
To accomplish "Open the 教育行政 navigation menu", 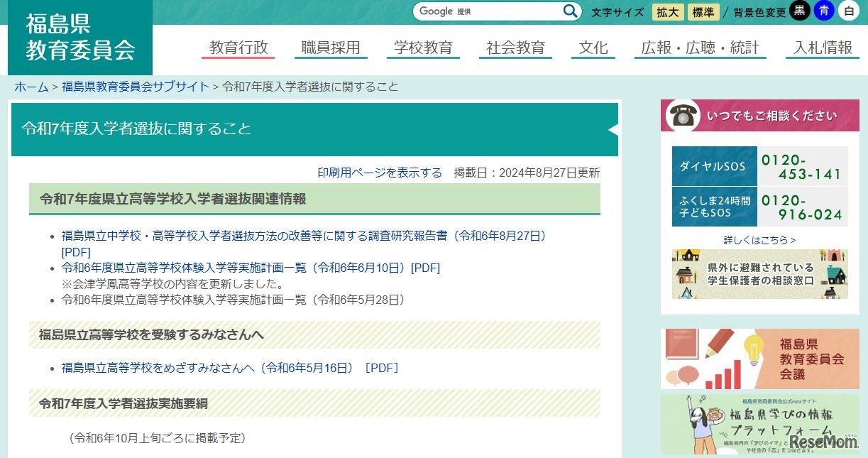I will click(238, 47).
